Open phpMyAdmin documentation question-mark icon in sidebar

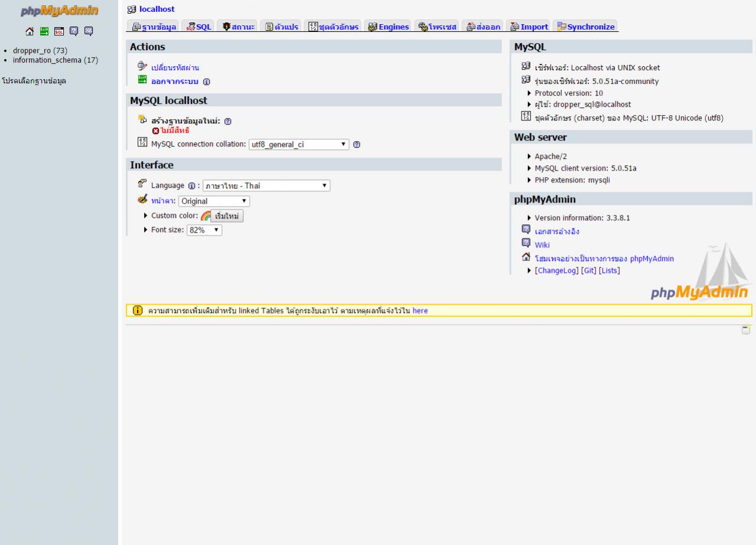tap(74, 31)
